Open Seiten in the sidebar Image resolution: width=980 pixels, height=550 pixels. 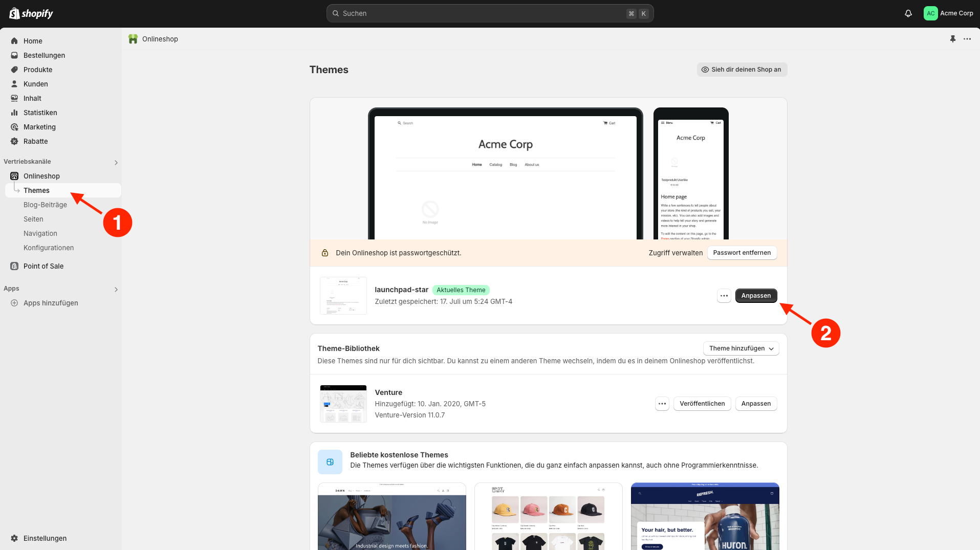[x=33, y=219]
